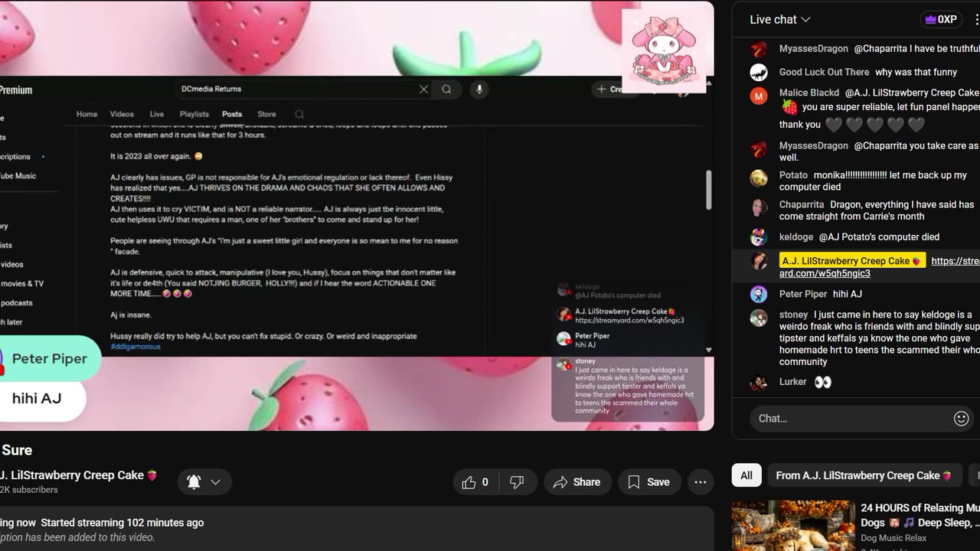980x551 pixels.
Task: Click the channel search magnifier icon
Action: 299,114
